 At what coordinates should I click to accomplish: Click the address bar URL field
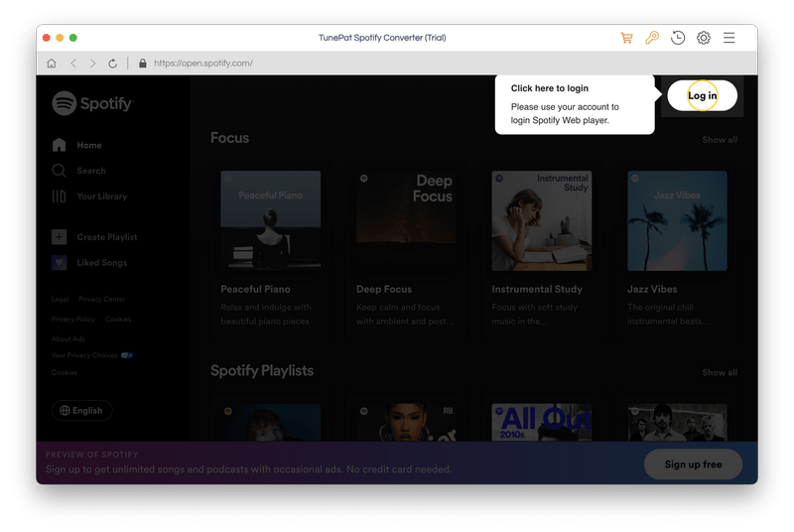point(203,64)
